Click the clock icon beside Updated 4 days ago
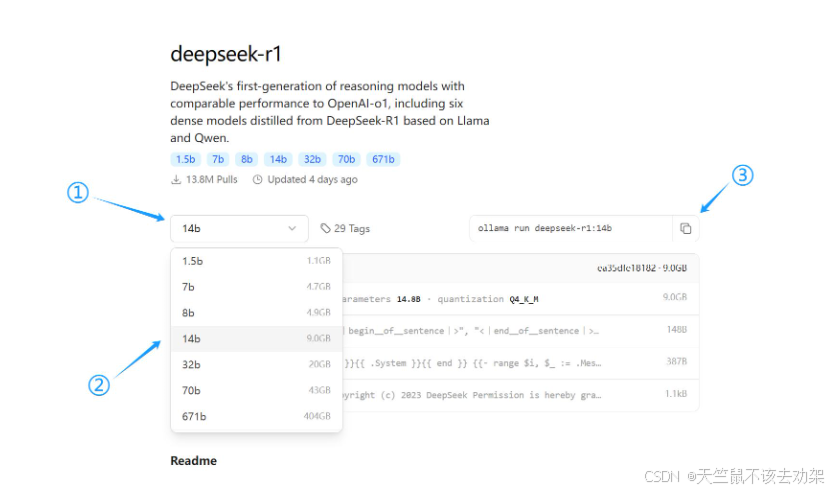Image resolution: width=836 pixels, height=492 pixels. click(x=258, y=180)
